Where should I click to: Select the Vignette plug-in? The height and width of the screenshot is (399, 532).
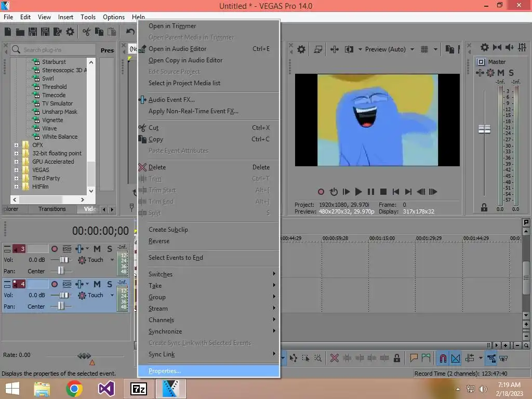click(52, 120)
